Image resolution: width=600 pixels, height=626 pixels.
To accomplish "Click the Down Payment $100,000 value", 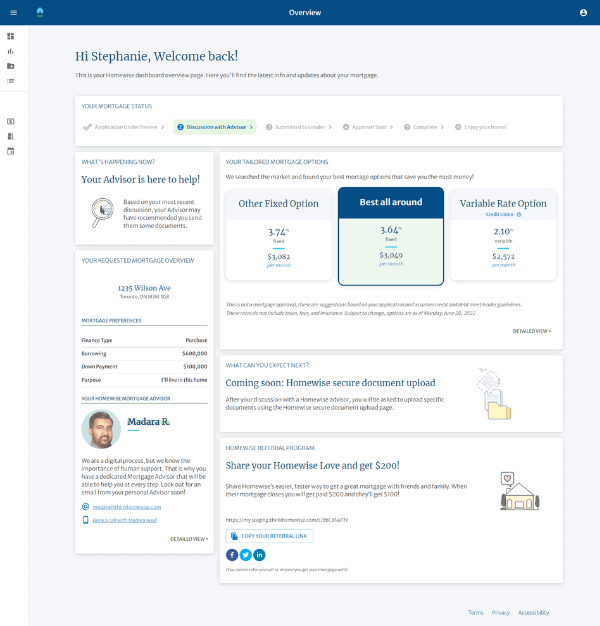I will 195,366.
